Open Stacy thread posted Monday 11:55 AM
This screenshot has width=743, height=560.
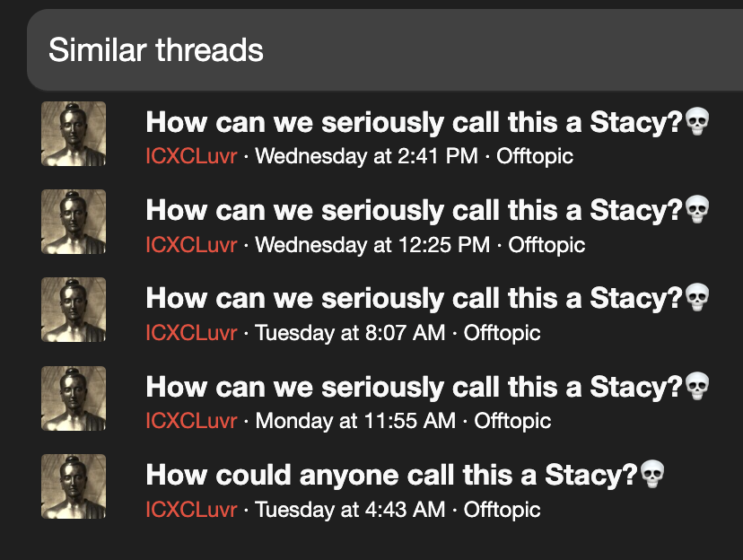tap(427, 387)
